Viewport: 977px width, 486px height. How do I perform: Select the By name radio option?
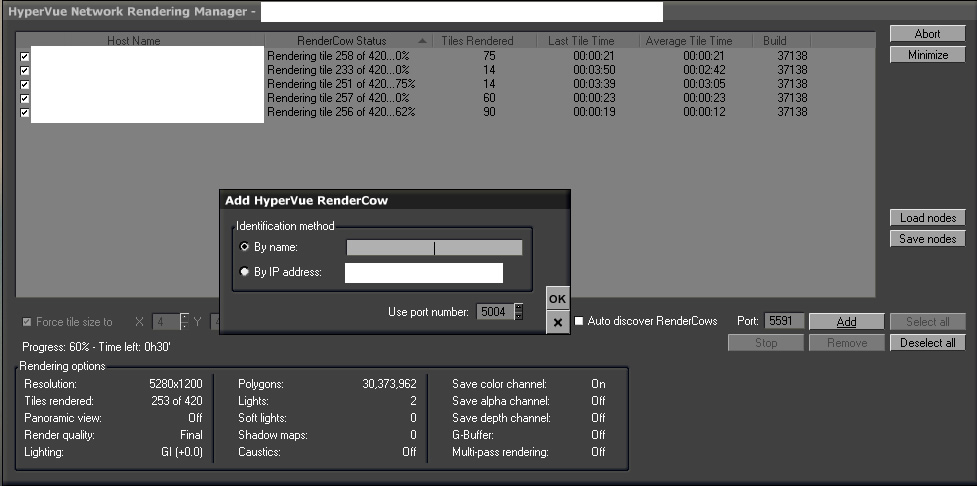[x=244, y=247]
